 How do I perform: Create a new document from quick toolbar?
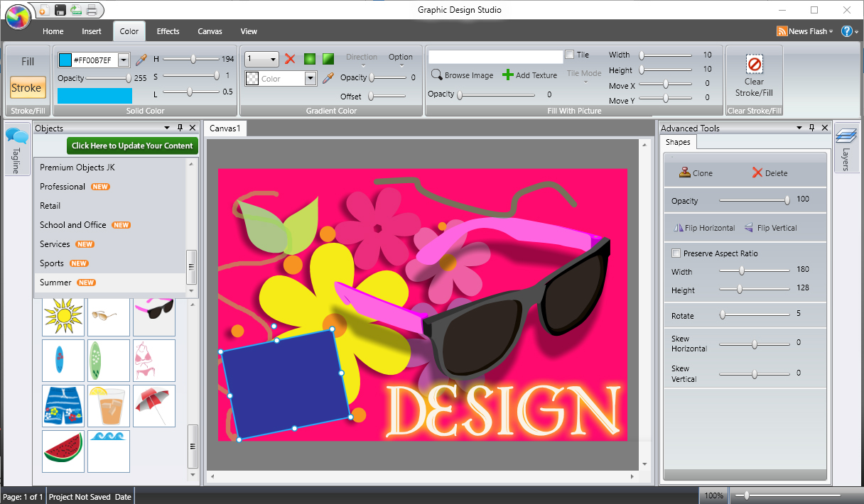point(43,10)
